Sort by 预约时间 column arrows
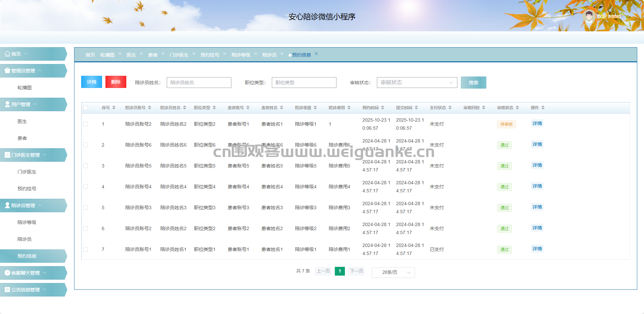The height and width of the screenshot is (314, 644). 383,108
